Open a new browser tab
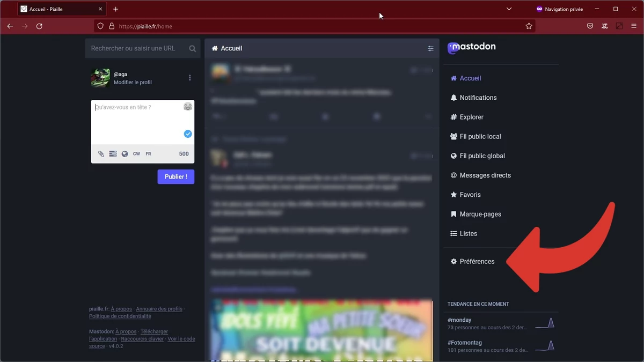The image size is (644, 362). [115, 9]
